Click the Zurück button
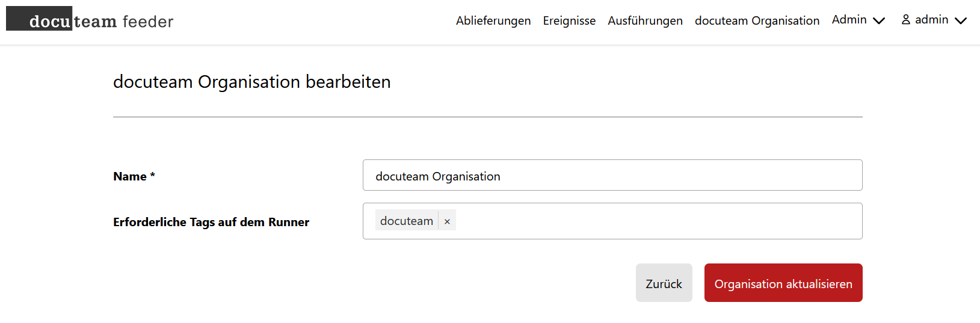980x323 pixels. click(664, 283)
